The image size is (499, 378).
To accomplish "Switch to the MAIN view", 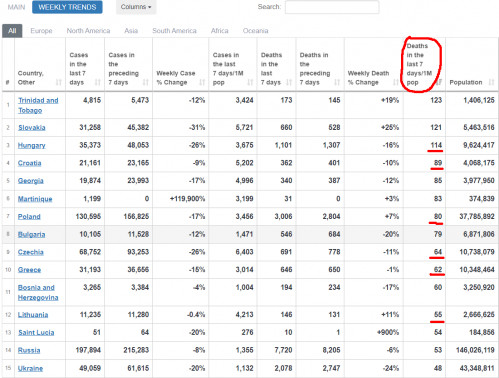I will pos(16,7).
